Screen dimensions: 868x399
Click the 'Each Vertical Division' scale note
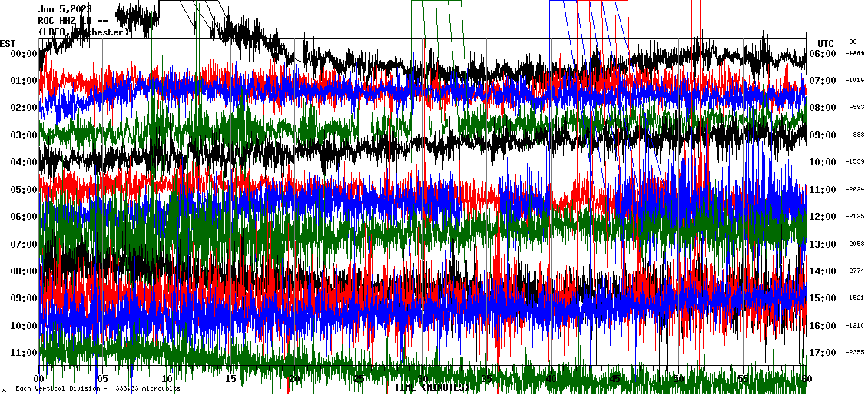[x=96, y=388]
